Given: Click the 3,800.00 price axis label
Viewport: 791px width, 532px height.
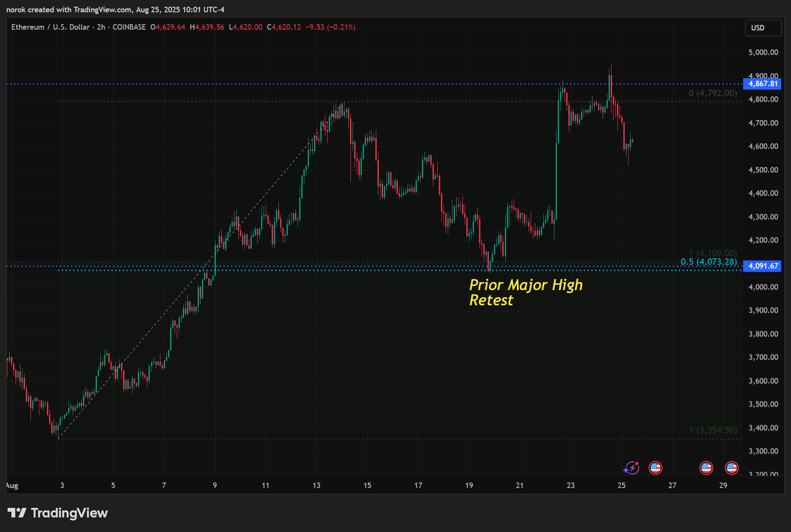Looking at the screenshot, I should point(763,334).
